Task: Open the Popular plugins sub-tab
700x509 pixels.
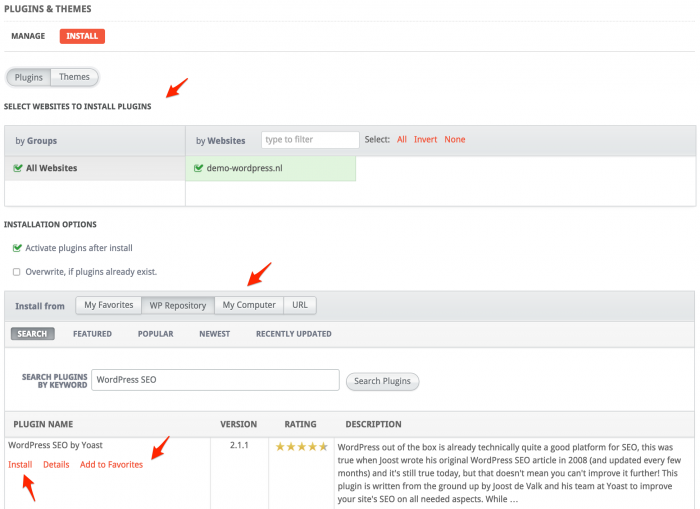Action: tap(155, 334)
